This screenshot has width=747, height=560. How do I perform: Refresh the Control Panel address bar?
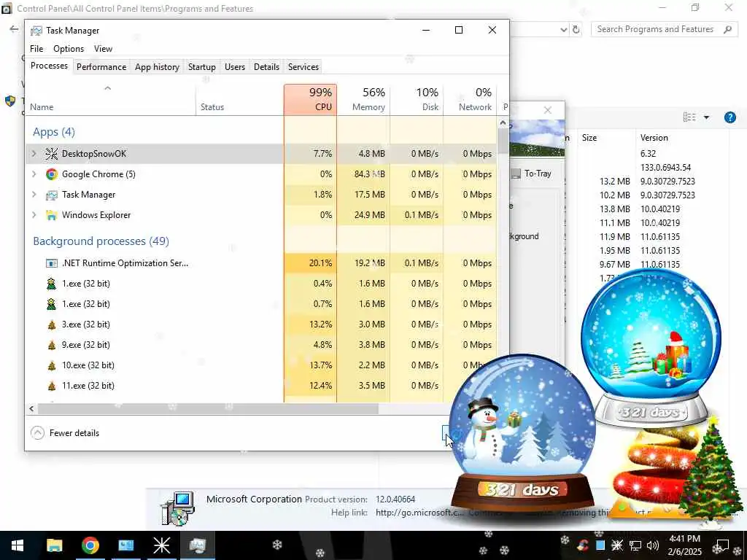[x=576, y=29]
